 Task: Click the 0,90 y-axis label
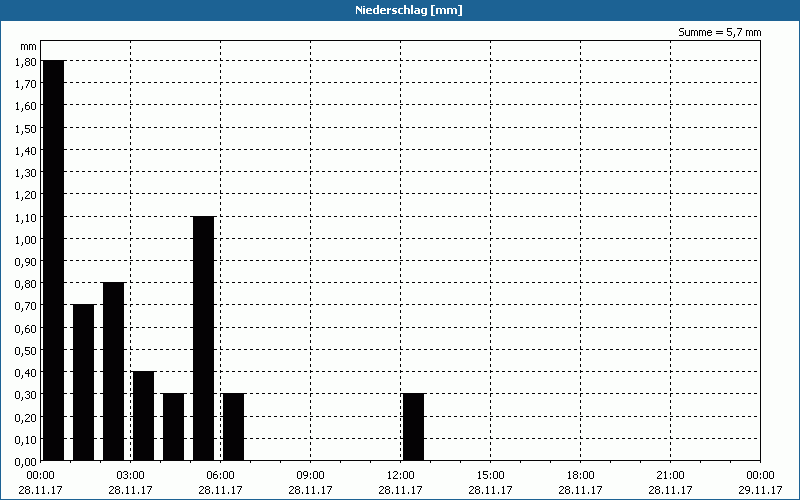point(26,261)
